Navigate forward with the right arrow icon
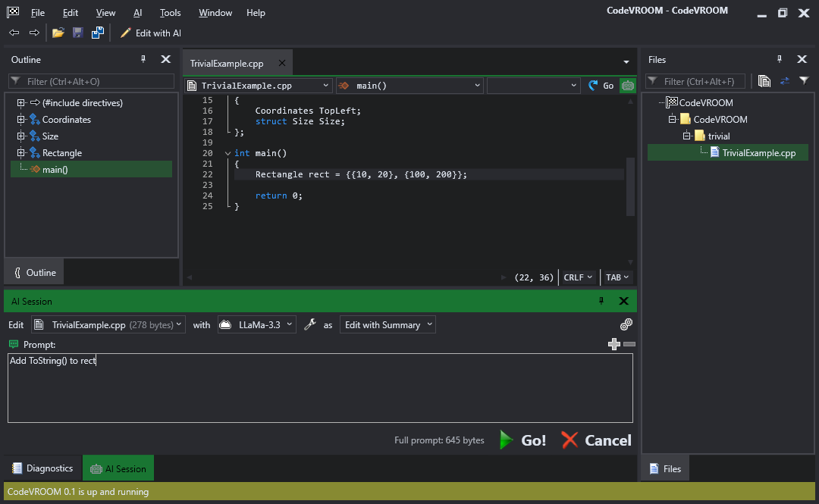819x504 pixels. tap(34, 33)
